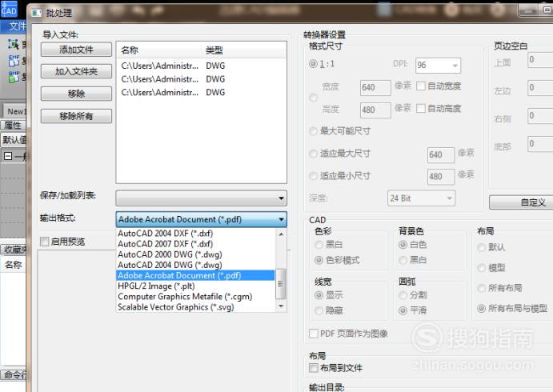Click the 添加文件 button
The image size is (553, 392).
click(76, 50)
